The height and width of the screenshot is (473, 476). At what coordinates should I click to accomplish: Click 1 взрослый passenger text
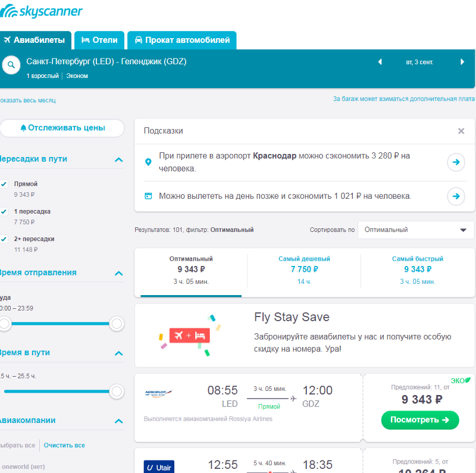pos(42,76)
